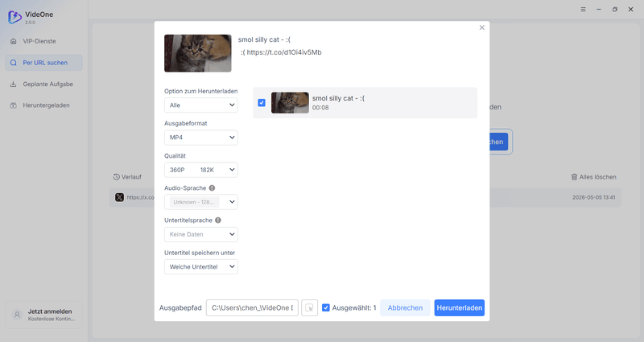Open the Ausgabeformat MP4 dropdown
Image resolution: width=644 pixels, height=342 pixels.
coord(200,138)
